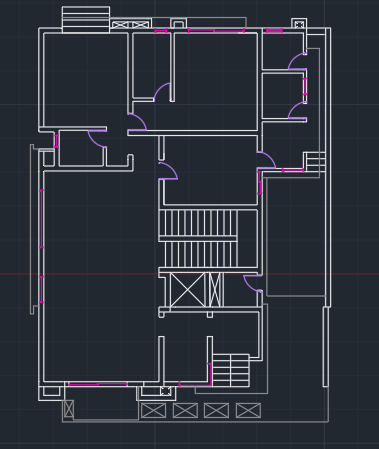The width and height of the screenshot is (379, 449).
Task: Select the door arc in top-center narrow room
Action: (x=162, y=92)
